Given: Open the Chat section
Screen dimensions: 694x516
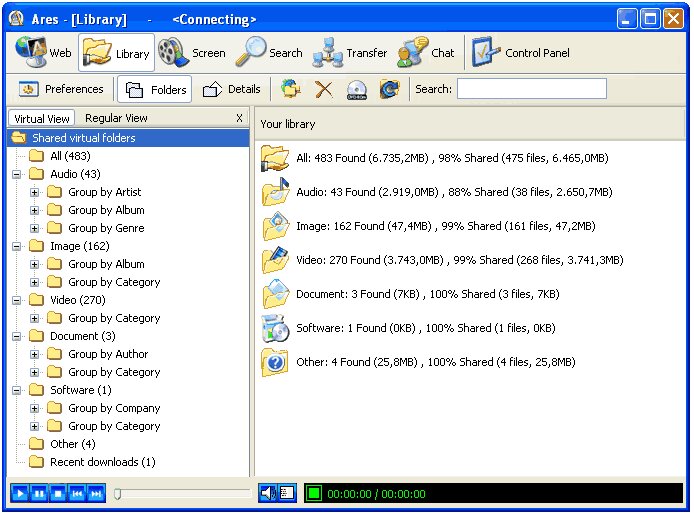Looking at the screenshot, I should tap(426, 53).
